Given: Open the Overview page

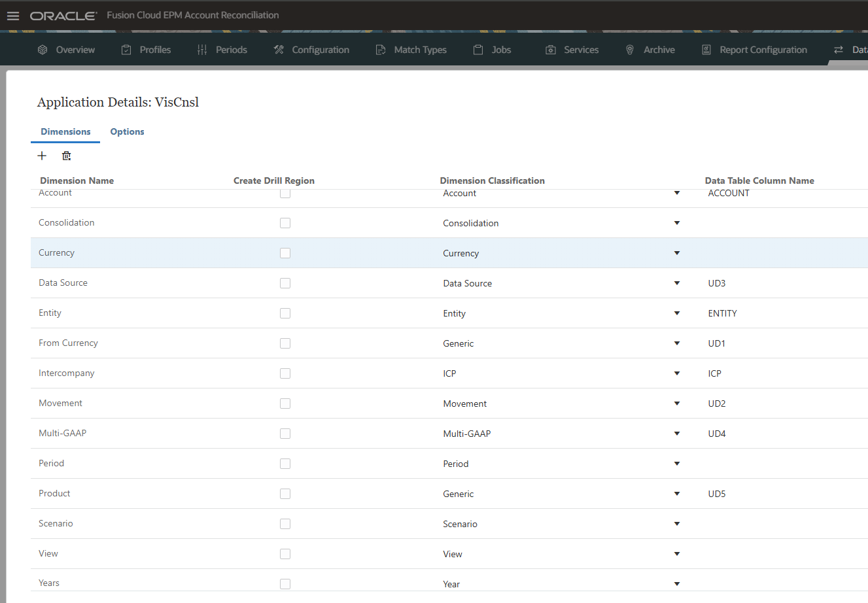Looking at the screenshot, I should (75, 50).
